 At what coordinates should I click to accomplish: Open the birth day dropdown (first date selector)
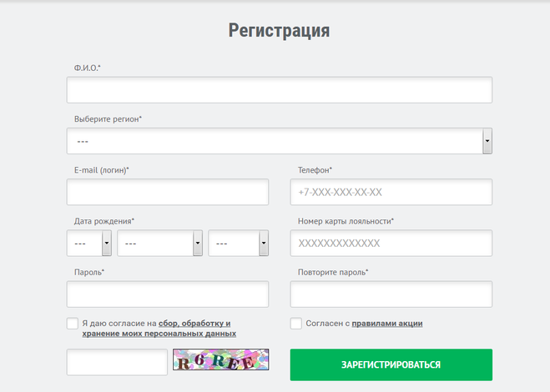point(89,244)
